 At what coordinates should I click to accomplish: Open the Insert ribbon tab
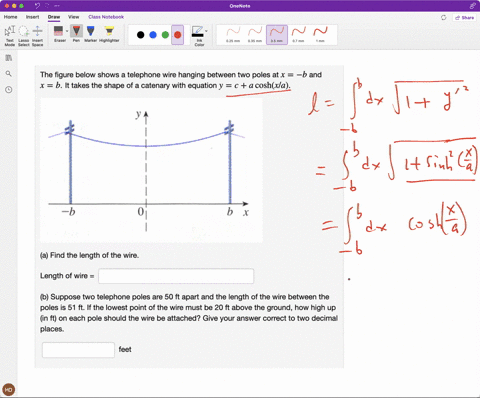pos(32,17)
